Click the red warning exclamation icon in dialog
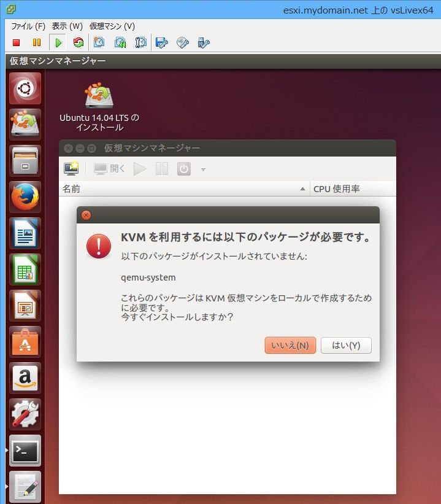 pos(99,246)
